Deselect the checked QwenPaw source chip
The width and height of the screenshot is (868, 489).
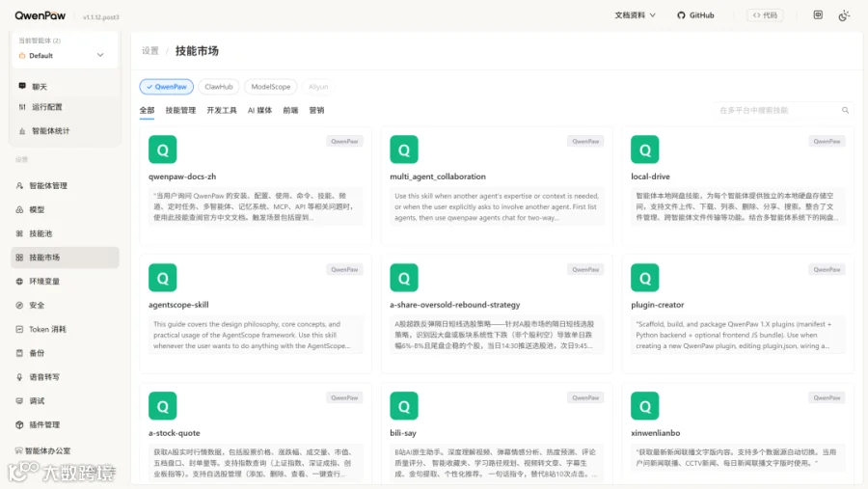point(167,87)
